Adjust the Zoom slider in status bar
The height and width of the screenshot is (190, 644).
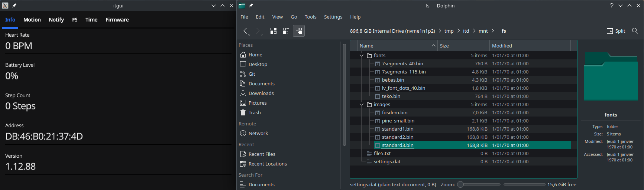461,184
